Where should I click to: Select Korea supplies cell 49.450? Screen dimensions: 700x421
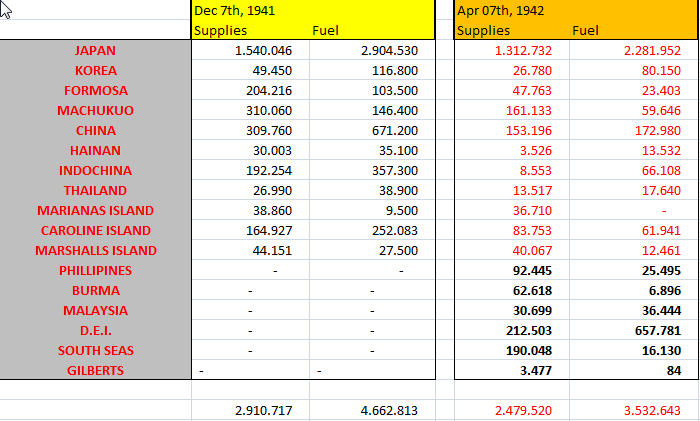click(x=250, y=71)
